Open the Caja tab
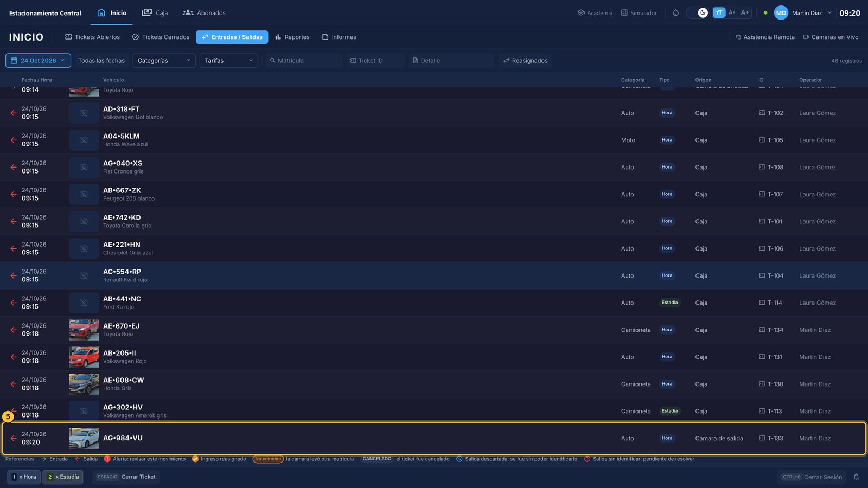The image size is (868, 488). (x=155, y=13)
